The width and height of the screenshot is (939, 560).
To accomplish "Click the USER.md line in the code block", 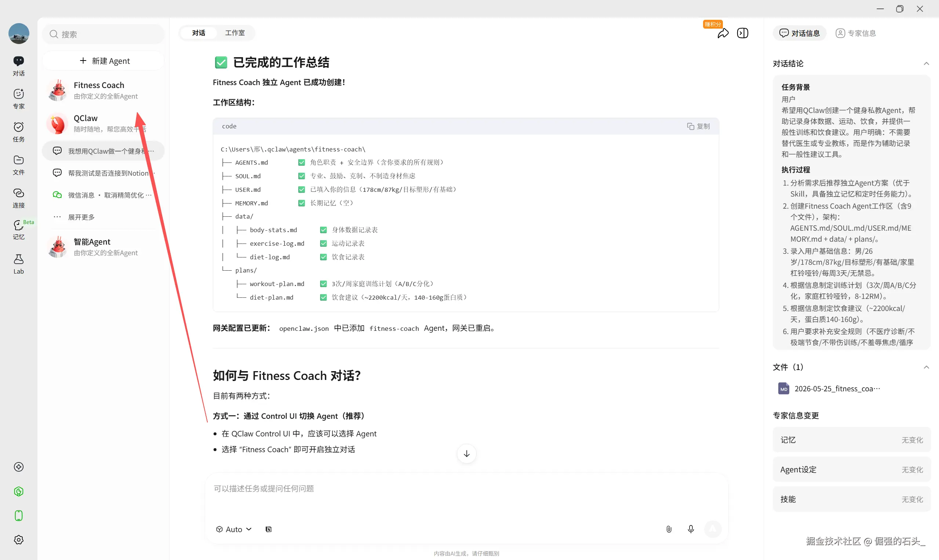I will pyautogui.click(x=339, y=190).
